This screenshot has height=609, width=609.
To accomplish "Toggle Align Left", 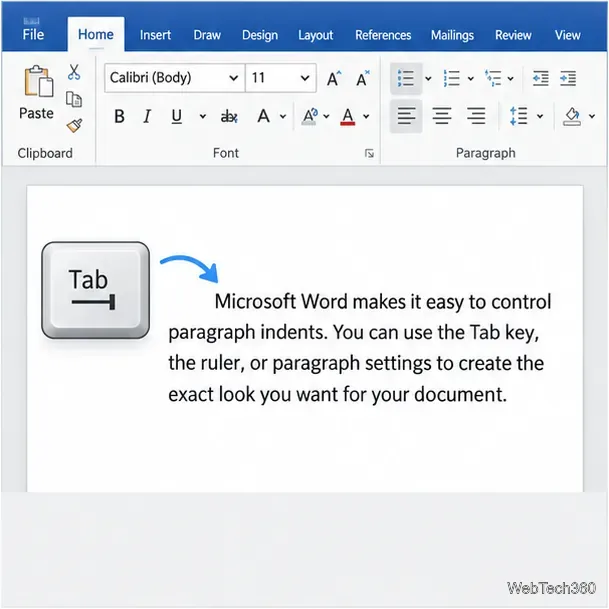I will (406, 116).
